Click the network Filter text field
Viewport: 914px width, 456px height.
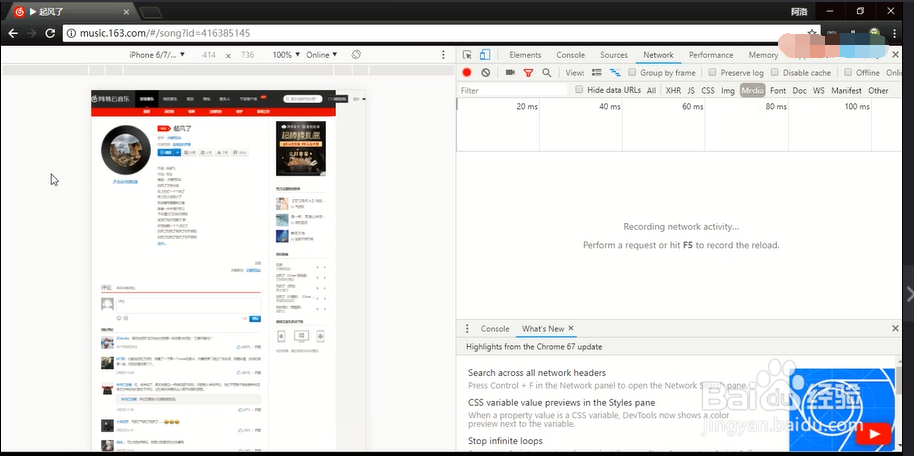[x=512, y=90]
